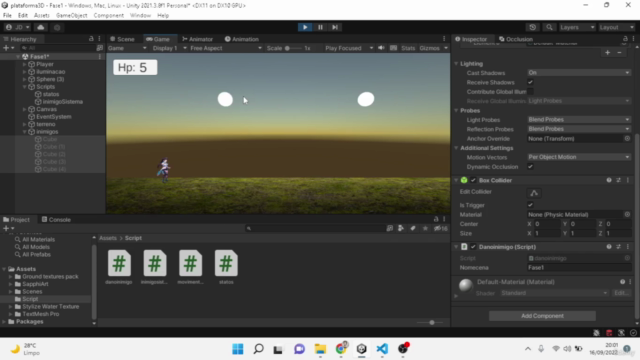Lock the Inspector panel

click(x=625, y=38)
